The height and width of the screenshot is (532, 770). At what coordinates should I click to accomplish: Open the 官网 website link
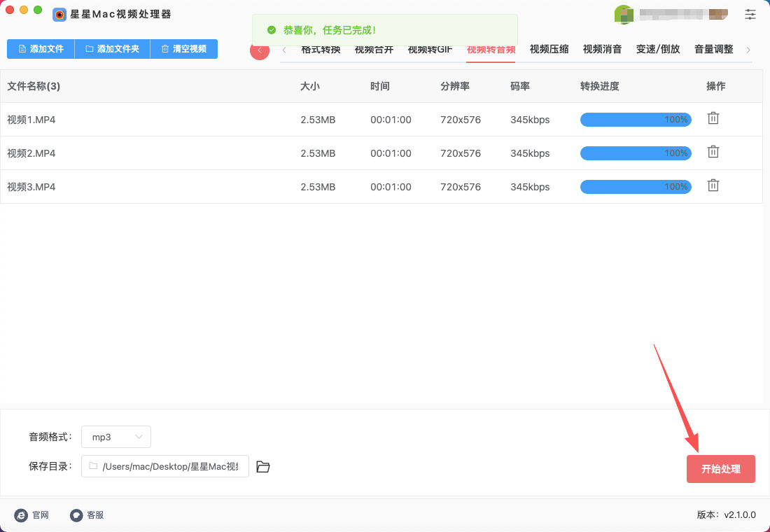(31, 515)
